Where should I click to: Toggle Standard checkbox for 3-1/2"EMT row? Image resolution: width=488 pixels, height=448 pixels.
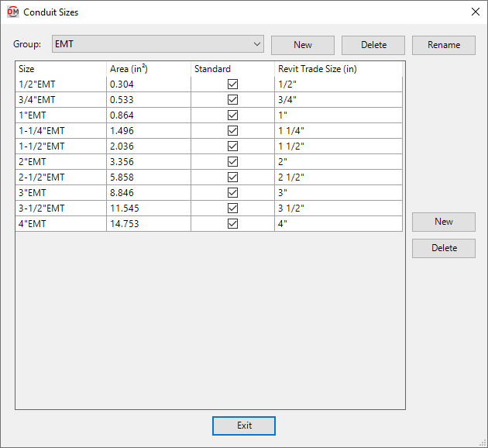pos(232,208)
